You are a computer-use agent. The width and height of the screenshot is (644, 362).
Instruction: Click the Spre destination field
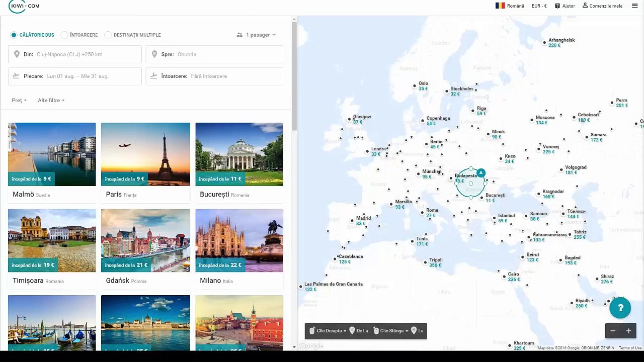214,54
